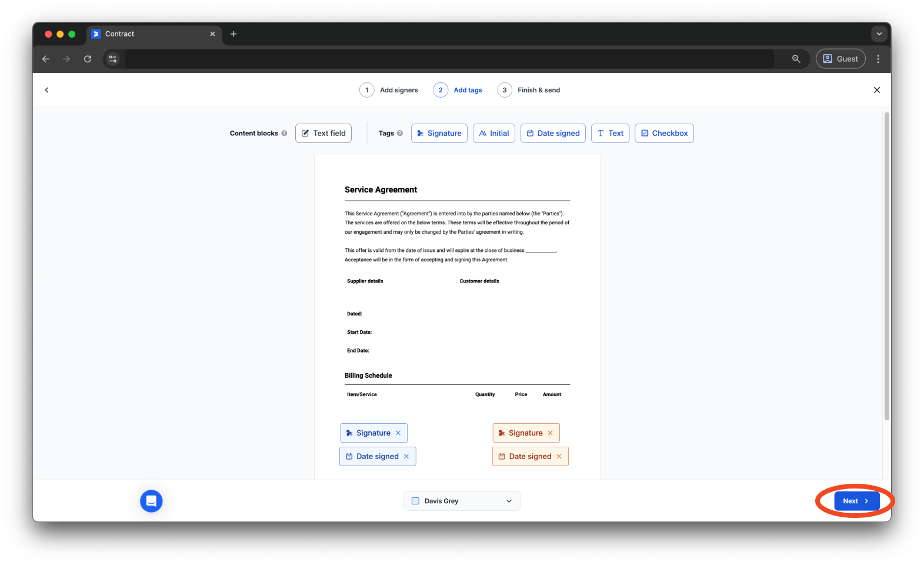Image resolution: width=924 pixels, height=565 pixels.
Task: Click the page vertical scrollbar
Action: tap(887, 266)
